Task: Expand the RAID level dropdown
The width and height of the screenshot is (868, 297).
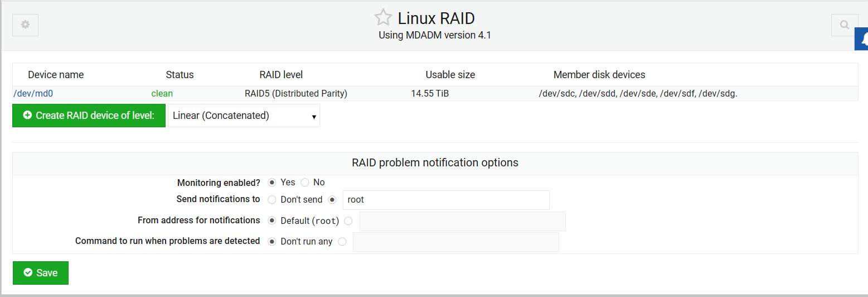Action: (244, 116)
